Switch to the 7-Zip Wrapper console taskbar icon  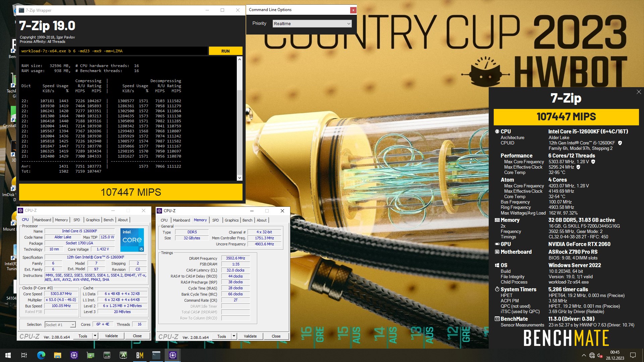[156, 355]
